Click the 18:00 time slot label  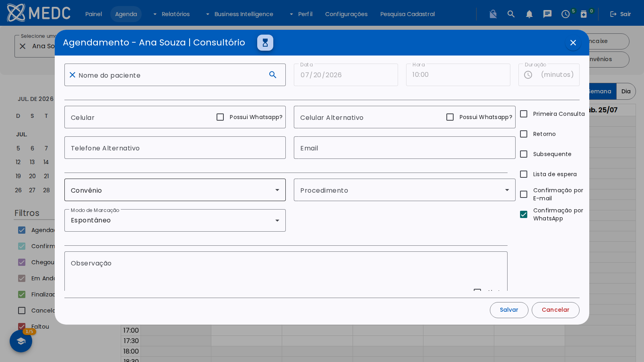[131, 351]
